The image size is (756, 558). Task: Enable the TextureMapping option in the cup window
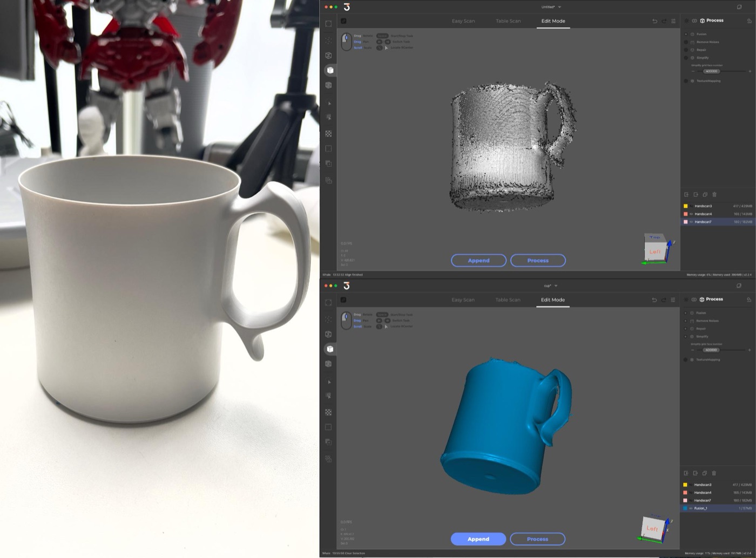686,359
